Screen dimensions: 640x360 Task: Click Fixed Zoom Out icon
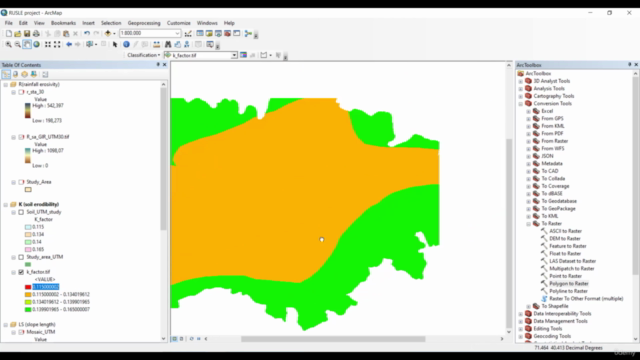point(57,44)
